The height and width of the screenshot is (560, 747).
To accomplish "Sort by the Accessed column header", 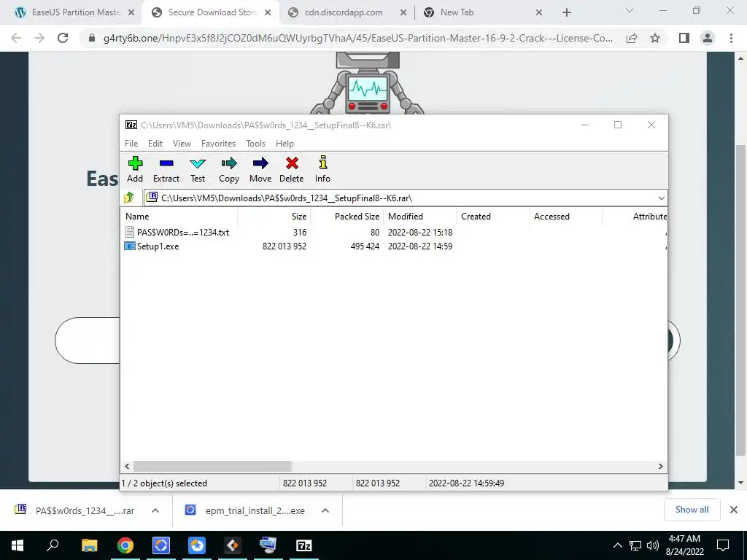I will tap(565, 216).
